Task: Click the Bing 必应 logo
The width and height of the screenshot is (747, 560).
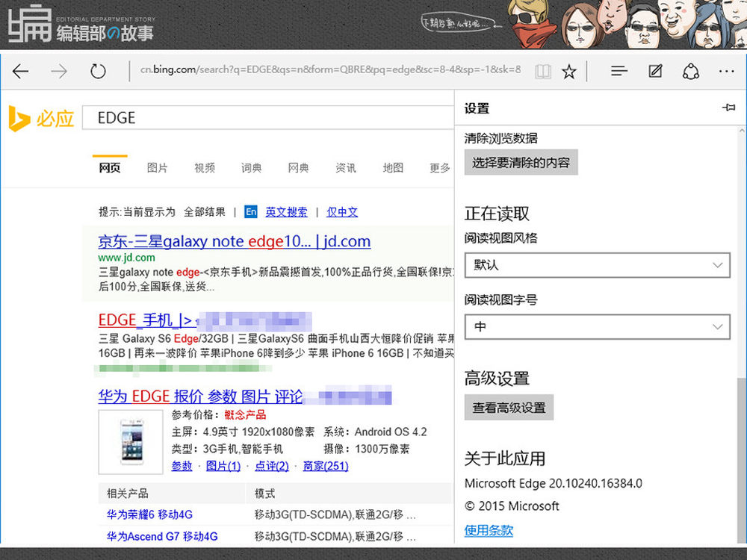Action: [x=41, y=118]
